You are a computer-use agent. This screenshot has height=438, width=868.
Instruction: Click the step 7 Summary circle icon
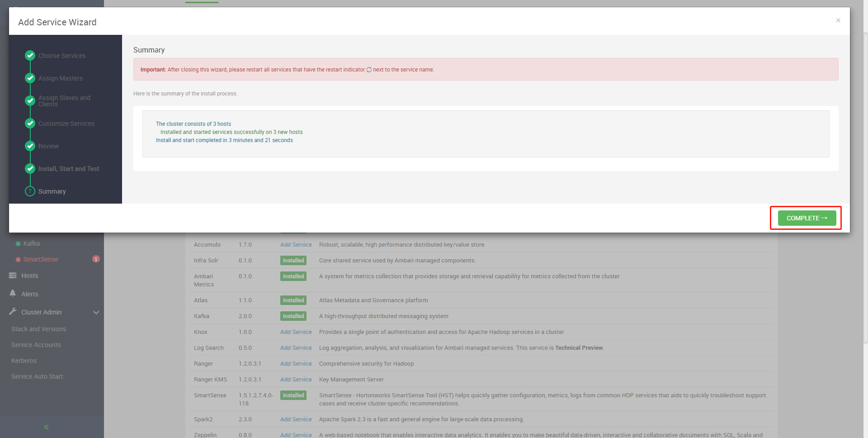point(30,191)
